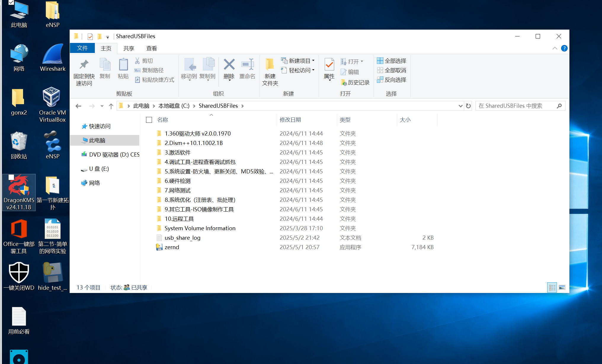Open the address bar history dropdown arrow
The width and height of the screenshot is (602, 364).
460,106
